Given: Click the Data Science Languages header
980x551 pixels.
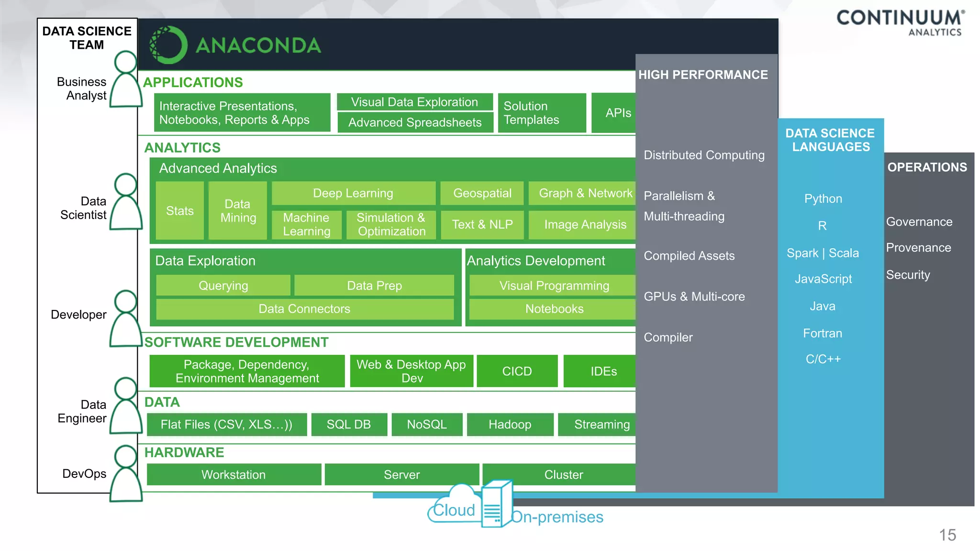Looking at the screenshot, I should [831, 140].
